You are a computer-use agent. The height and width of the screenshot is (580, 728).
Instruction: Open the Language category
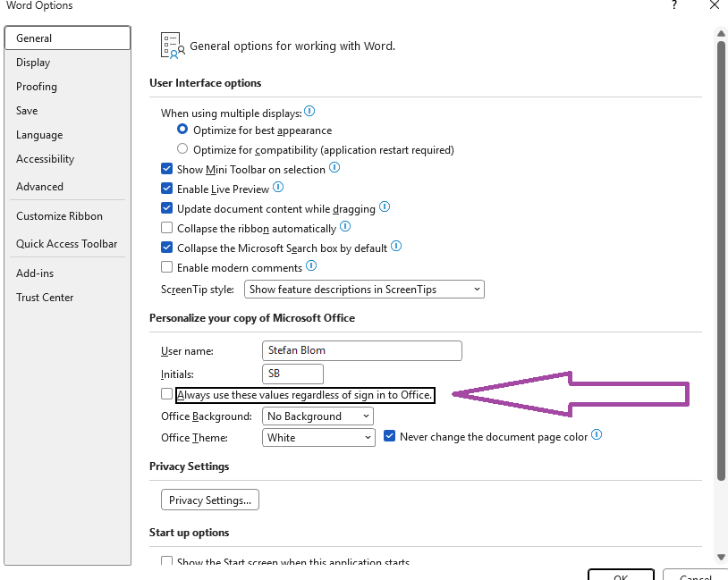point(68,135)
